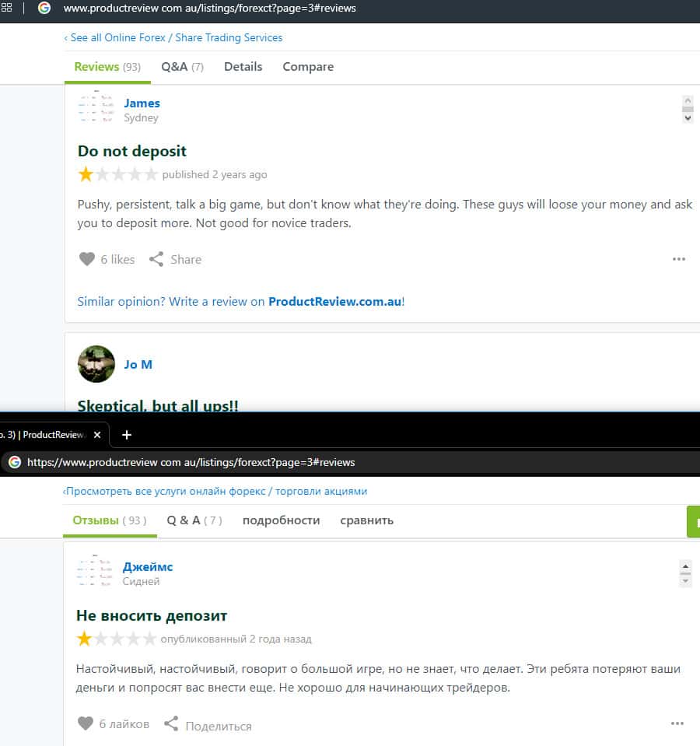Viewport: 700px width, 746px height.
Task: Follow See all Online Forex / Share Trading Services link
Action: pyautogui.click(x=173, y=37)
